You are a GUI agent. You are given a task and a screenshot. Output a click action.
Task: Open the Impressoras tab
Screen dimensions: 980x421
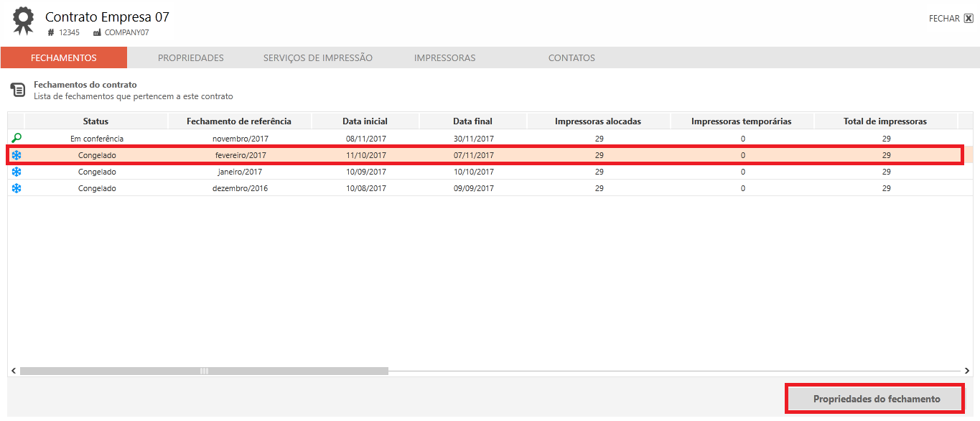click(444, 58)
